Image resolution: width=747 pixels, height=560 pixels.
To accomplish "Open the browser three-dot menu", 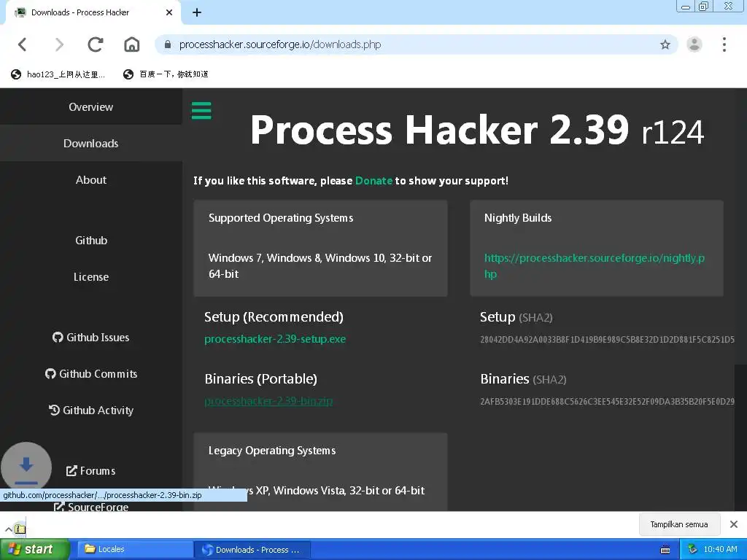I will pyautogui.click(x=724, y=44).
